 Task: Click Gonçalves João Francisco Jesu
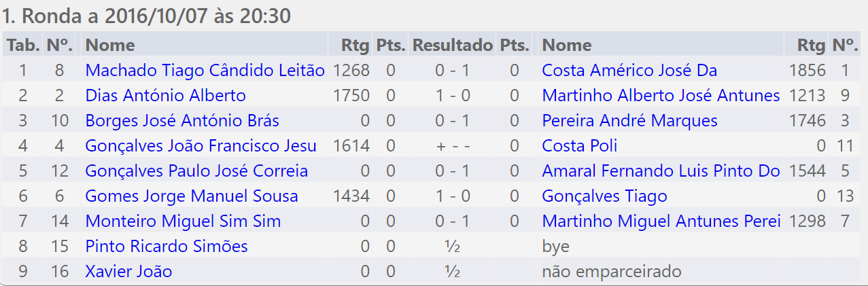pos(201,146)
